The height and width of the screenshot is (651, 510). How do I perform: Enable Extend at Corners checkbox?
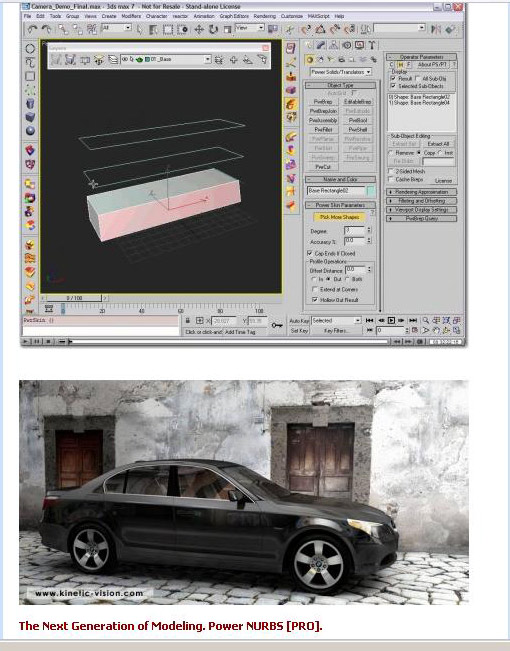point(315,289)
